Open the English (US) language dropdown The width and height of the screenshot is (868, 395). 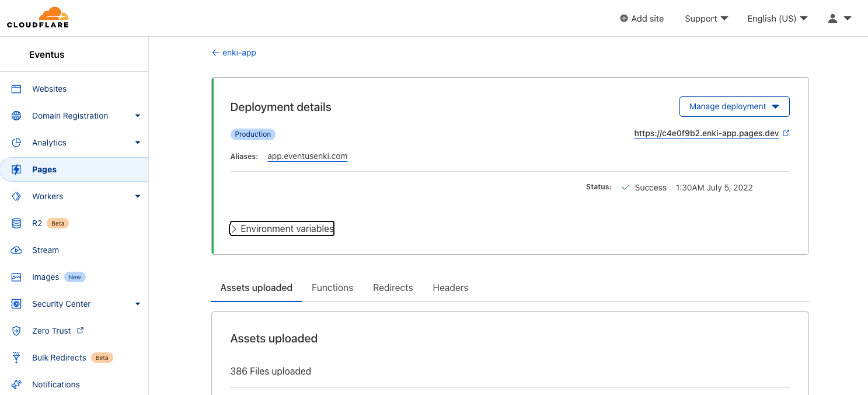(x=776, y=18)
